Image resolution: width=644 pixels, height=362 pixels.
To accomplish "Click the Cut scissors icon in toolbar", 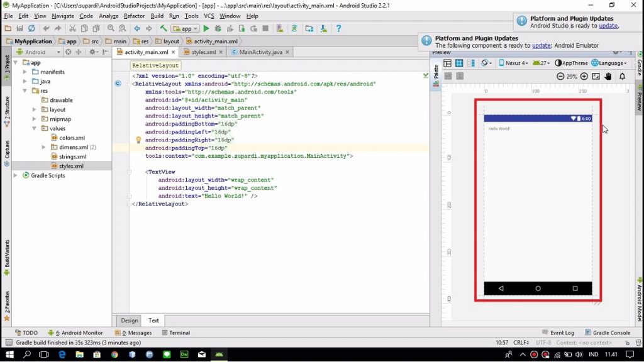I will [73, 29].
